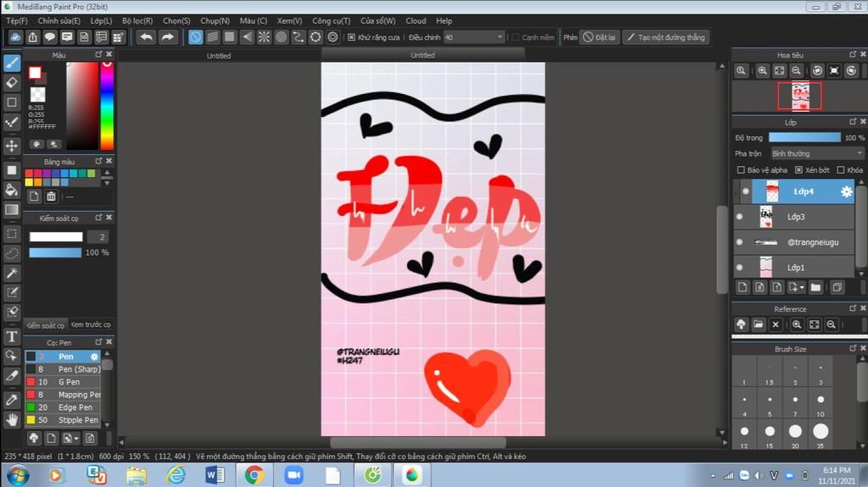868x487 pixels.
Task: Select the Dot tool below the shape tool
Action: click(x=12, y=122)
